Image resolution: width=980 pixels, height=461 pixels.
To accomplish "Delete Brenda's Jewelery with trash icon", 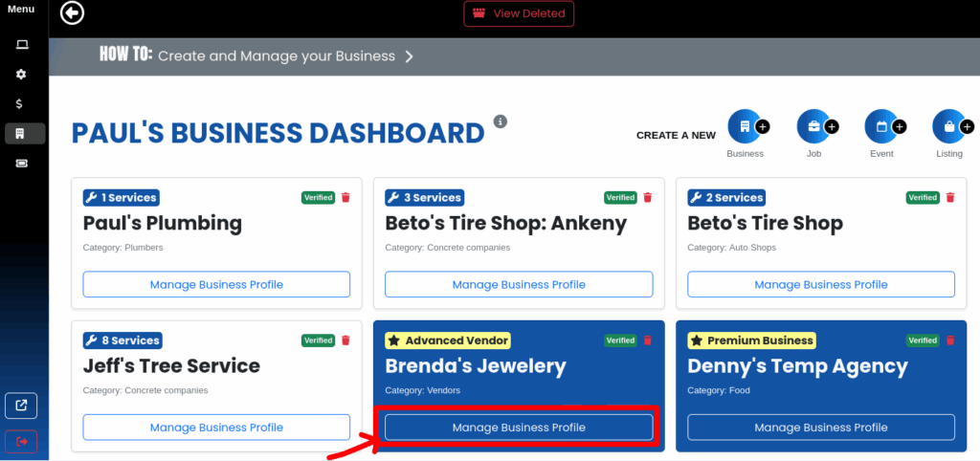I will coord(648,340).
